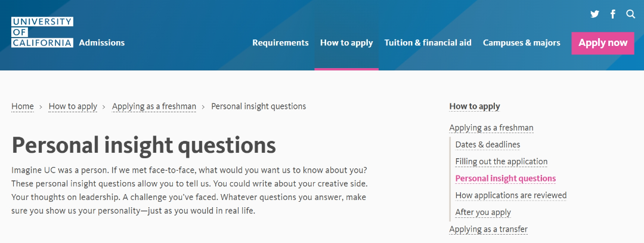This screenshot has height=243, width=644.
Task: Click the University of California logo
Action: click(42, 32)
